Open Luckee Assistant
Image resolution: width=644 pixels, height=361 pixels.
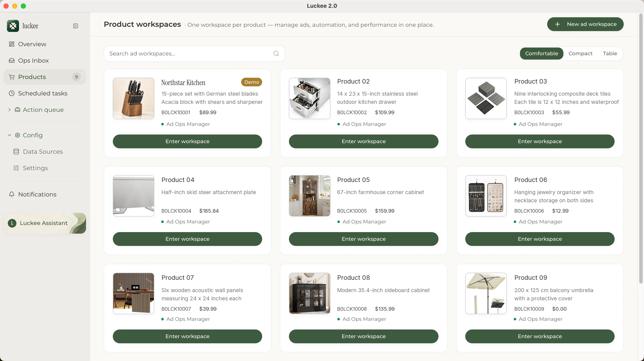pyautogui.click(x=45, y=223)
